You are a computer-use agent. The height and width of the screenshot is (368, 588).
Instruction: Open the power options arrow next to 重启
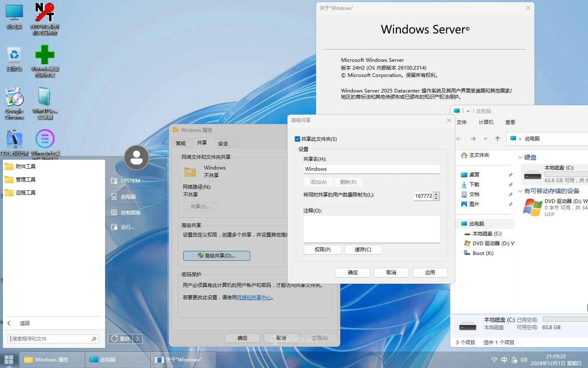137,339
